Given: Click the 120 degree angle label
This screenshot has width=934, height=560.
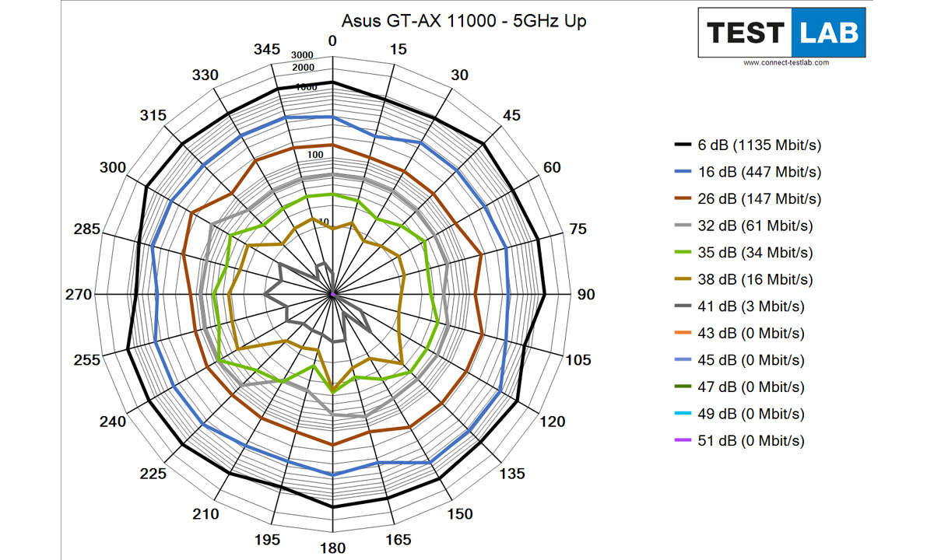Looking at the screenshot, I should pyautogui.click(x=553, y=422).
